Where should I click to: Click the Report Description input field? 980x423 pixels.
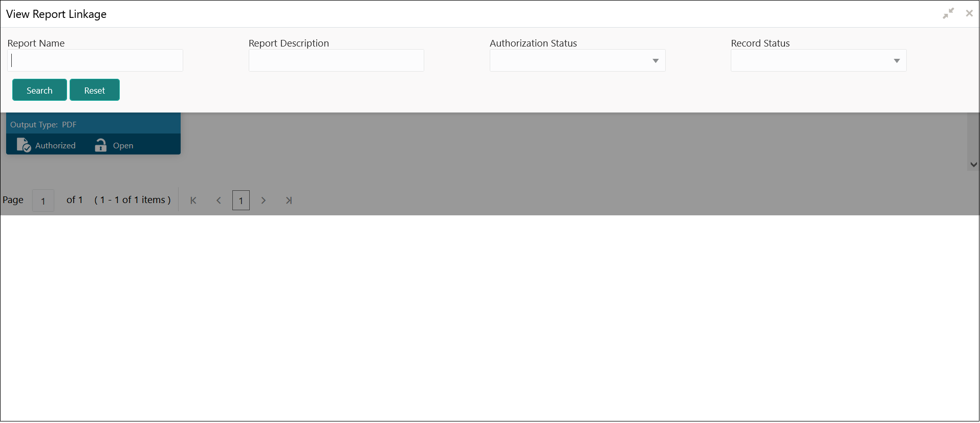[x=336, y=60]
